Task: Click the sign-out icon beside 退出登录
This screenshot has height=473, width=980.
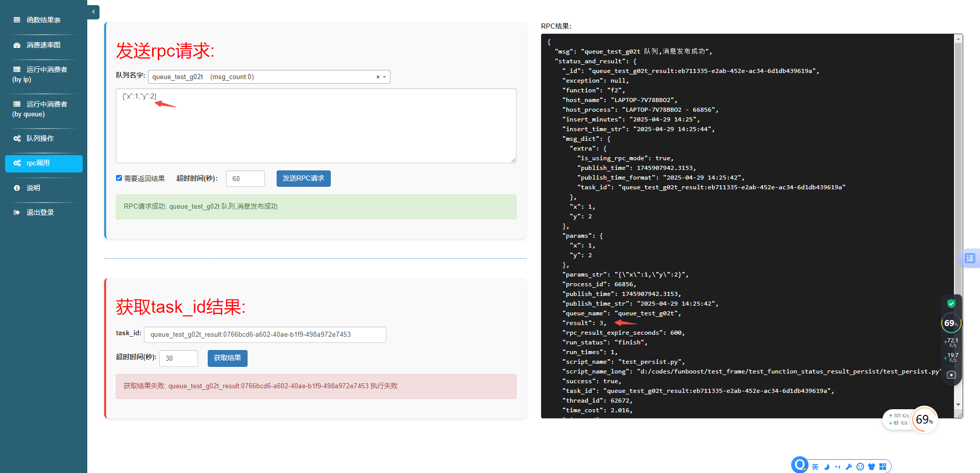Action: [x=17, y=212]
